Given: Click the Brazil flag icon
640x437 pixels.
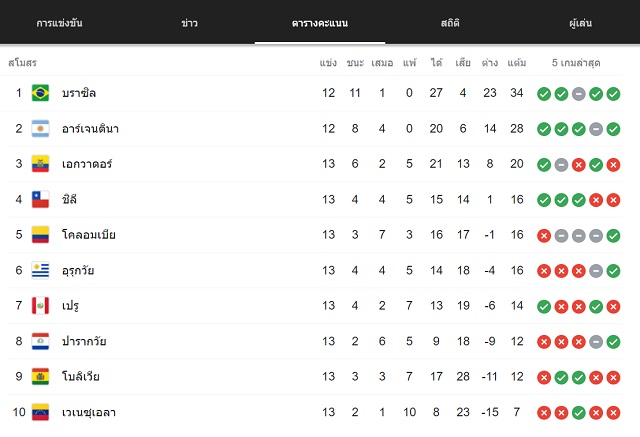Looking at the screenshot, I should [40, 93].
